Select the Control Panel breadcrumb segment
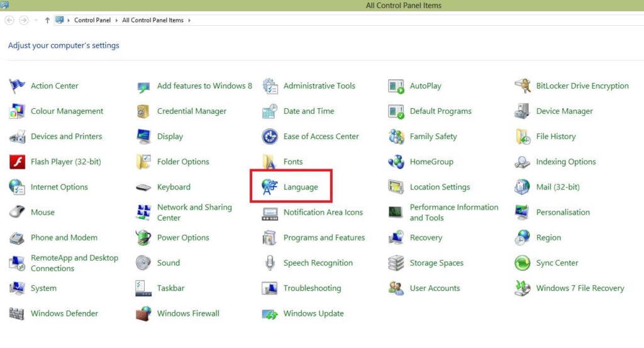Image resolution: width=644 pixels, height=348 pixels. click(x=92, y=20)
